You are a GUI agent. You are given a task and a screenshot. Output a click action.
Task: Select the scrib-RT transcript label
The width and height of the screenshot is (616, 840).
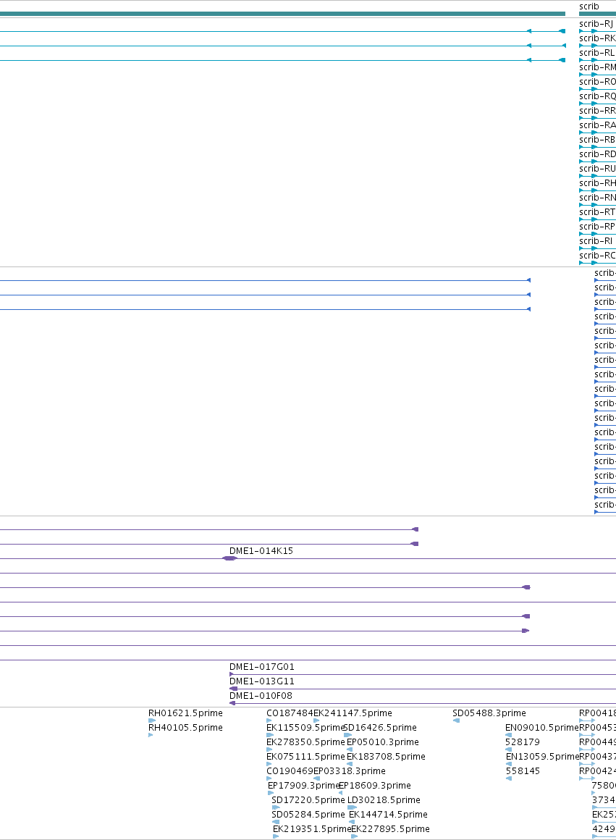tap(597, 211)
